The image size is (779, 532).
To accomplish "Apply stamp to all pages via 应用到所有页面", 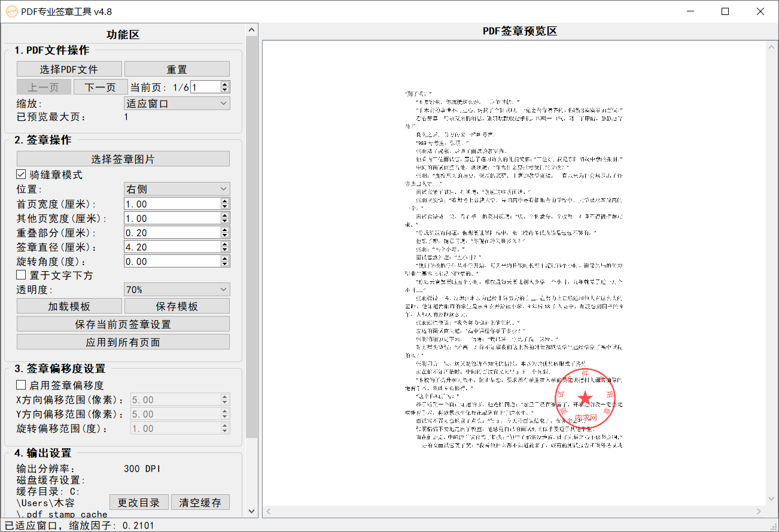I will (x=123, y=342).
